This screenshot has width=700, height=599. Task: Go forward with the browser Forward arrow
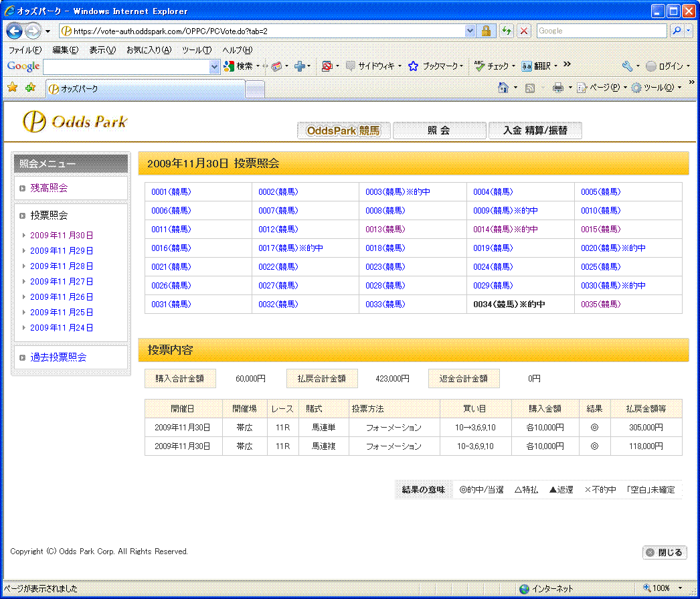coord(33,31)
